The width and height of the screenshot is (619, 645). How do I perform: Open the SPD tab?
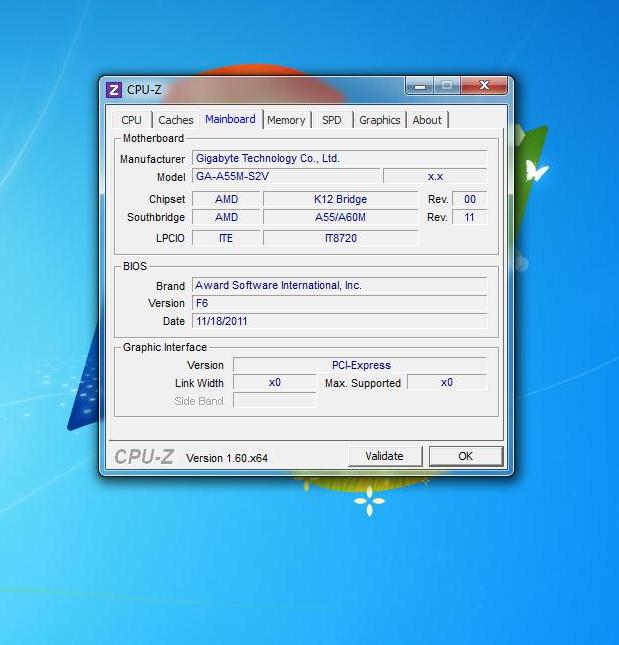click(332, 120)
